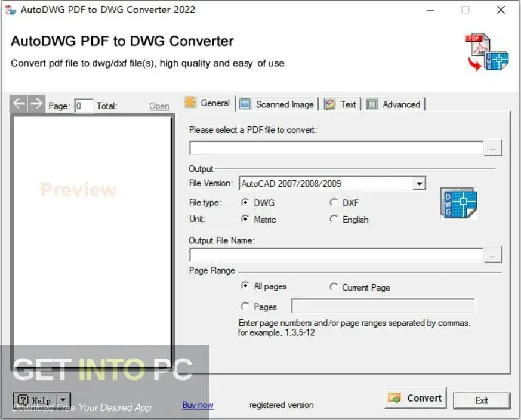Select the Current Page range option
The image size is (521, 420).
334,287
